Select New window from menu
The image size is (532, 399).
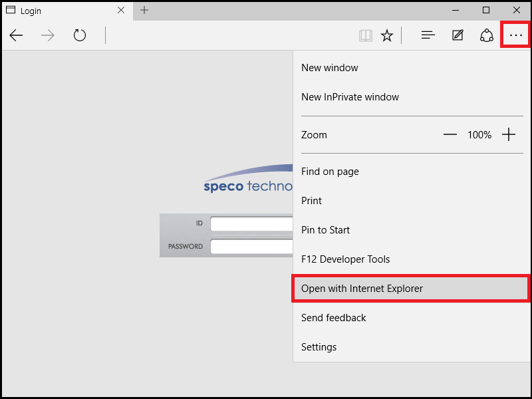coord(330,68)
